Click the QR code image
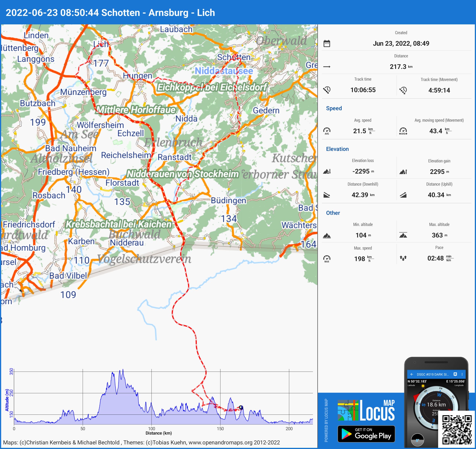The height and width of the screenshot is (449, 476). [457, 430]
